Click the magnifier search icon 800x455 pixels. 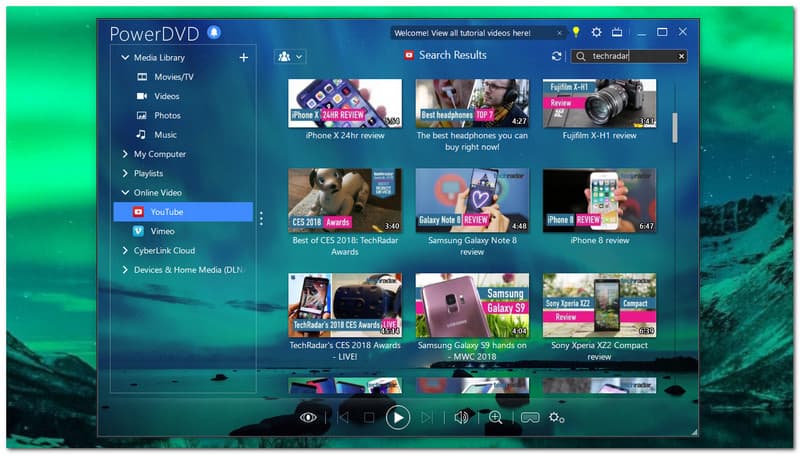(x=581, y=56)
